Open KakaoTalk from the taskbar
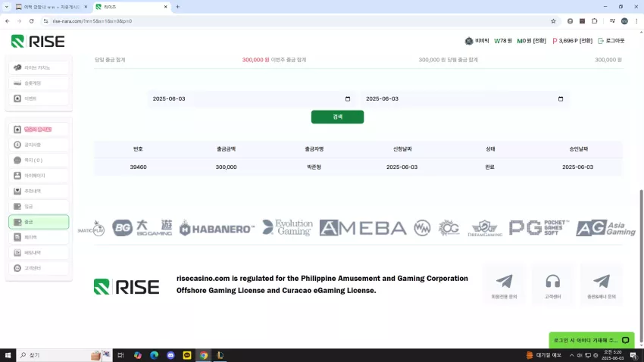This screenshot has width=644, height=362. coord(187,355)
